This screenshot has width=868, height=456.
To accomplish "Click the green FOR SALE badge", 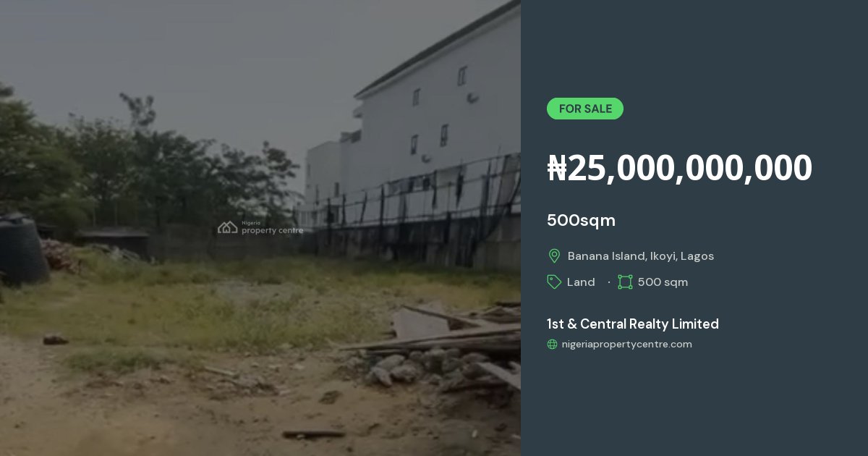I will click(585, 109).
